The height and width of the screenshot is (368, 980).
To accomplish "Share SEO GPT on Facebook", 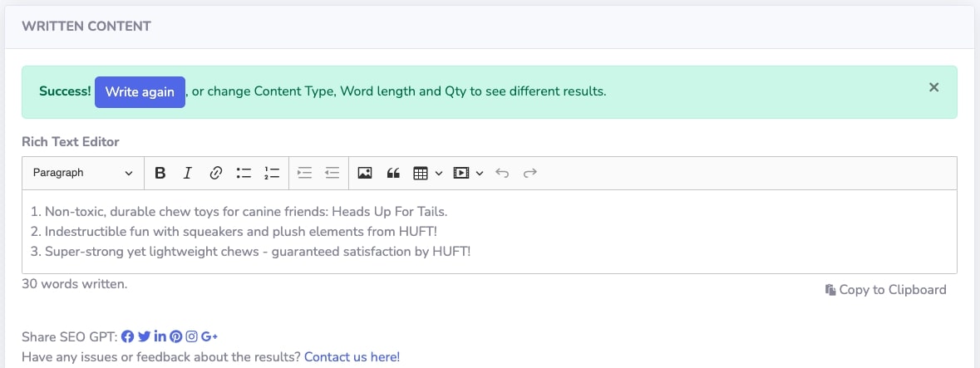I will click(x=127, y=336).
